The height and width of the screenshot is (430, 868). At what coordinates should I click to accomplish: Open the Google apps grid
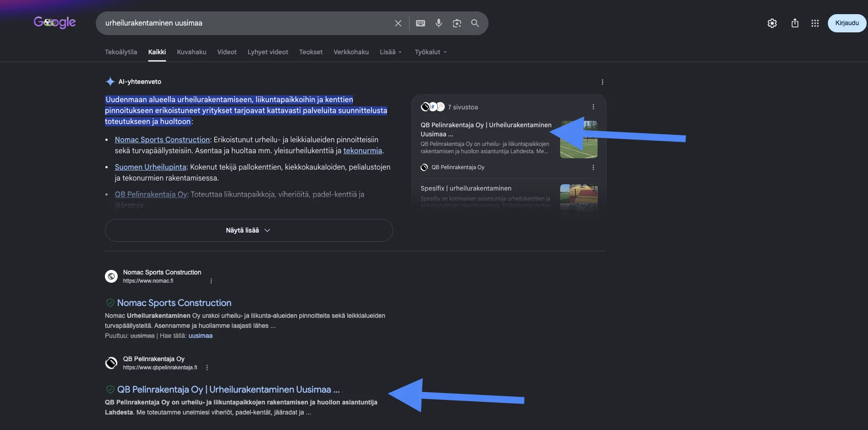(x=815, y=23)
